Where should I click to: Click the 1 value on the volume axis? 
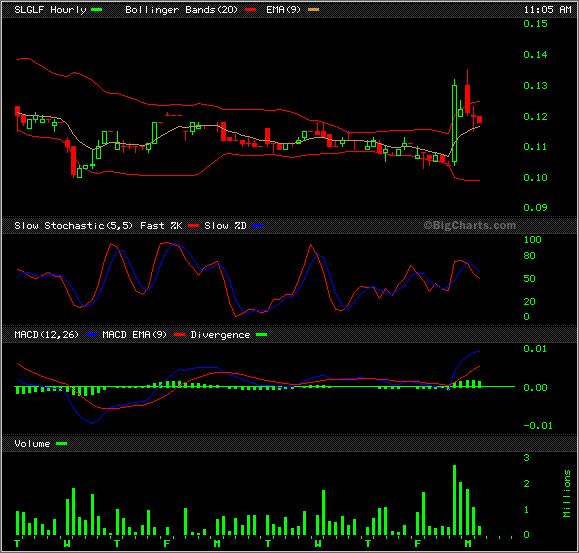(527, 509)
